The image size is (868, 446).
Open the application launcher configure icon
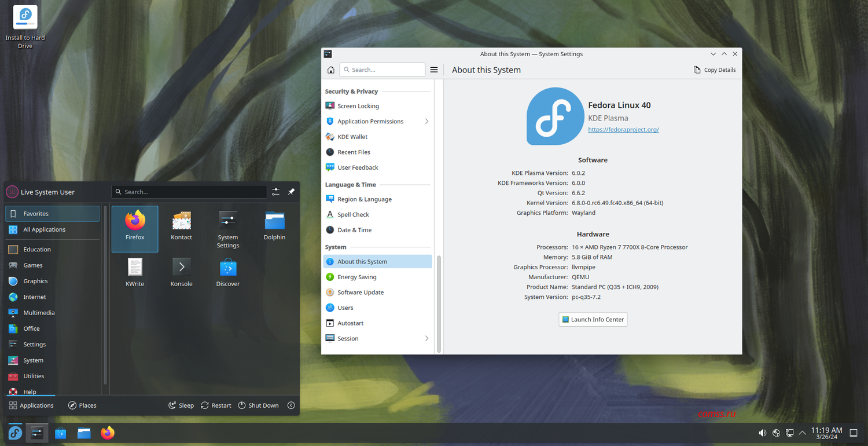click(275, 192)
